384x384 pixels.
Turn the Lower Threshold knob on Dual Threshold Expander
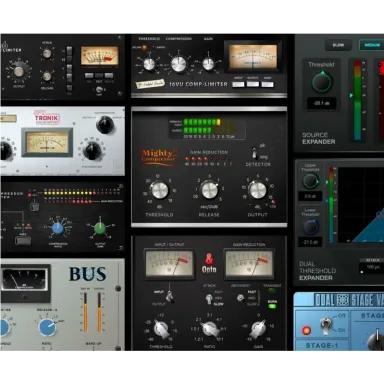(x=310, y=227)
